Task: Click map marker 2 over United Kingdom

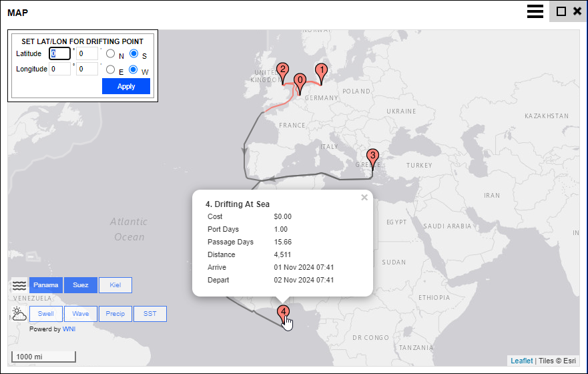Action: coord(283,70)
